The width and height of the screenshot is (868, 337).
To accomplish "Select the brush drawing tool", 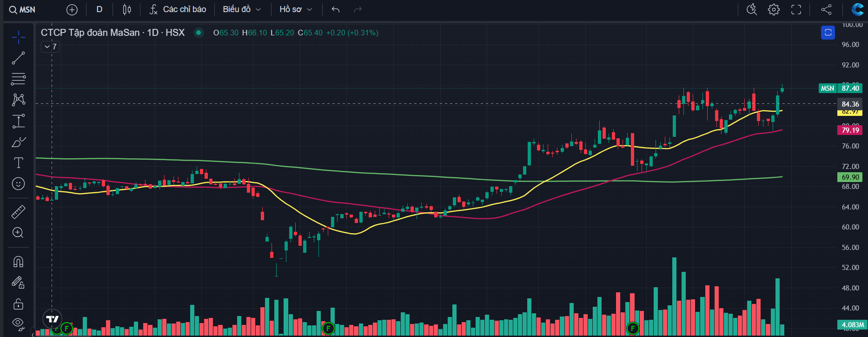I will 19,142.
